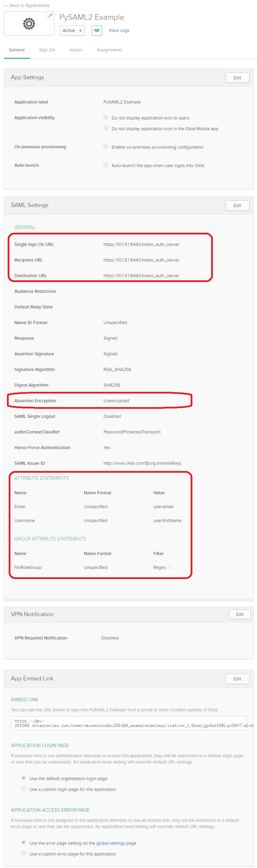Select custom login page radio option
Viewport: 257px width, 868px height.
24,788
